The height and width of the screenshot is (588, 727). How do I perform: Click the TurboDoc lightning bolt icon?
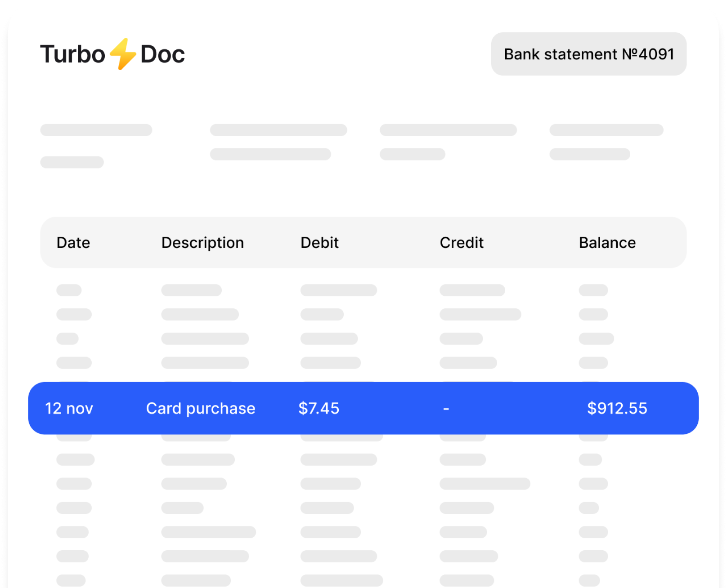pyautogui.click(x=122, y=54)
